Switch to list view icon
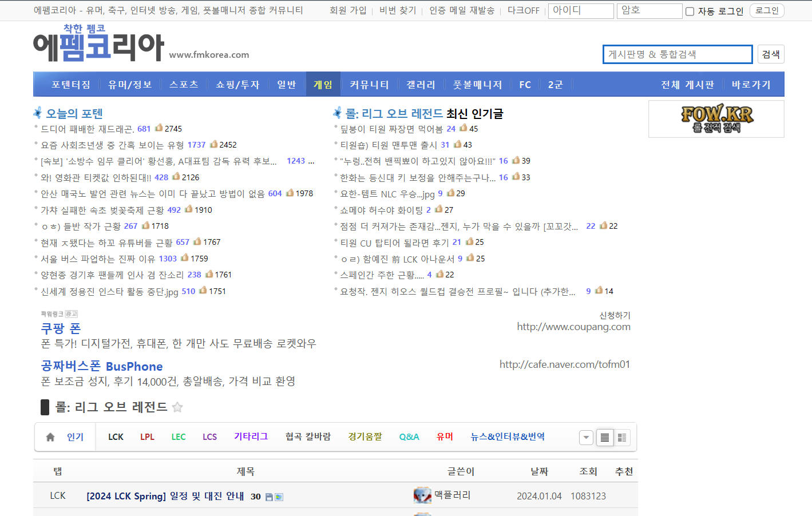812x516 pixels. click(x=604, y=438)
